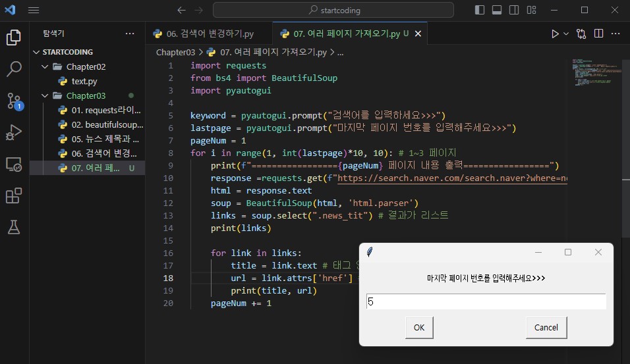Viewport: 630px width, 364px height.
Task: Open 02. beautifulsoup... file in explorer
Action: (x=87, y=124)
